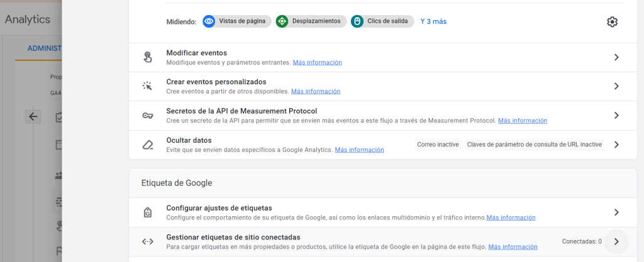Click the Measurement Protocol key icon
644x262 pixels.
(x=148, y=116)
